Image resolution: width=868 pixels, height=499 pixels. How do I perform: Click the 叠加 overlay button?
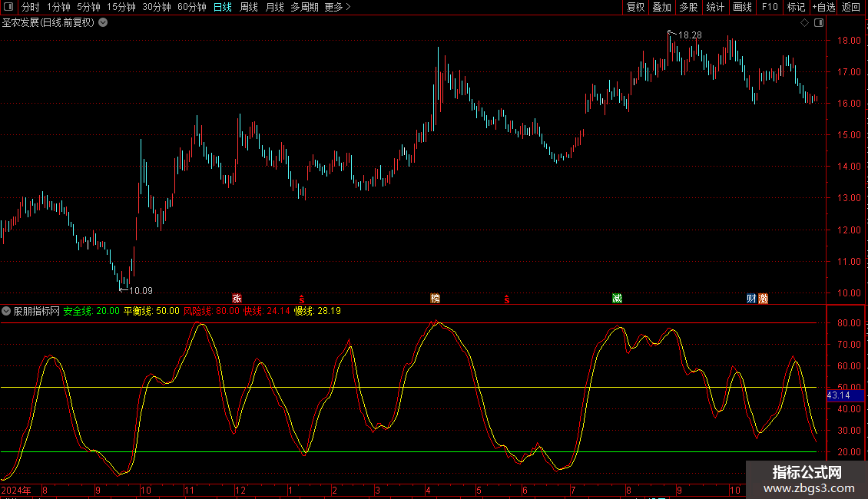(661, 7)
